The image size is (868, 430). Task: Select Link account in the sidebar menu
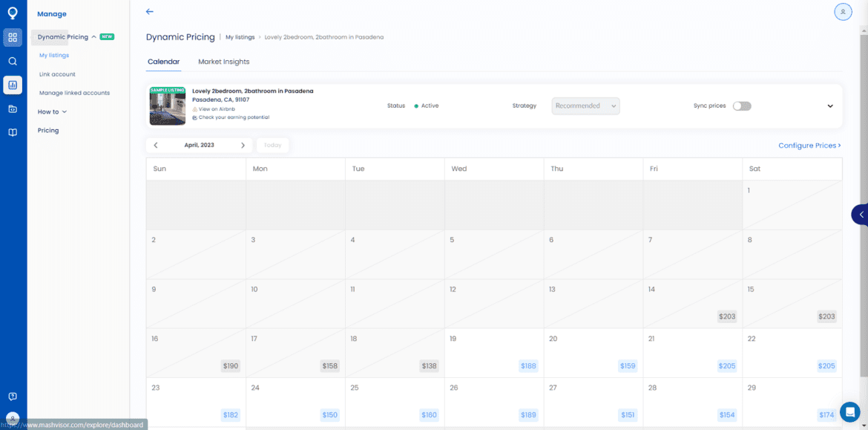pyautogui.click(x=57, y=74)
